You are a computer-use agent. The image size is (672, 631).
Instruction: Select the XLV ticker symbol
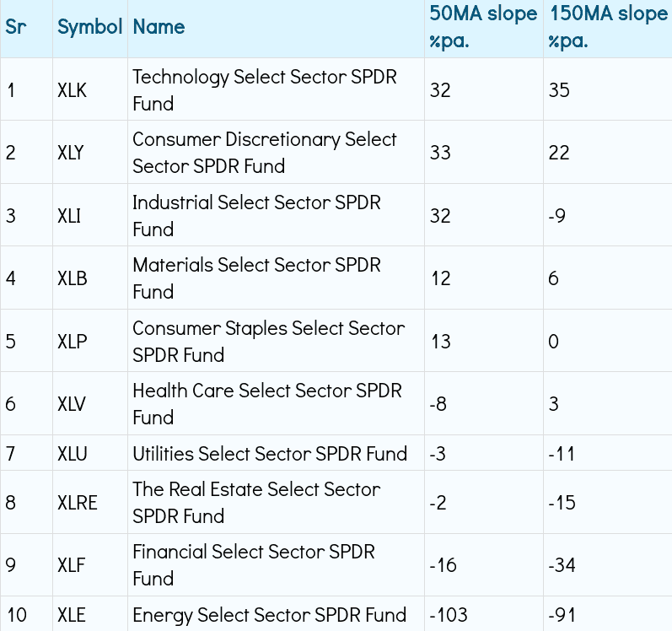[73, 403]
